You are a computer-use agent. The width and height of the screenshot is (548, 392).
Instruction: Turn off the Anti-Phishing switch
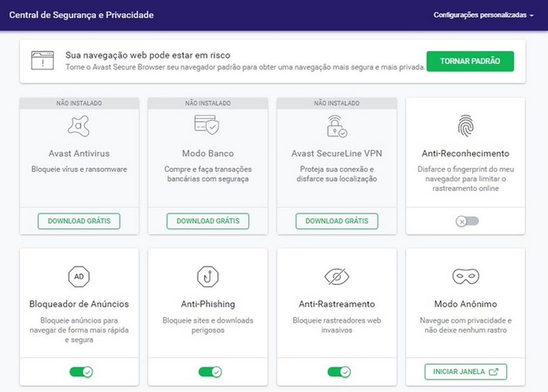[x=209, y=371]
